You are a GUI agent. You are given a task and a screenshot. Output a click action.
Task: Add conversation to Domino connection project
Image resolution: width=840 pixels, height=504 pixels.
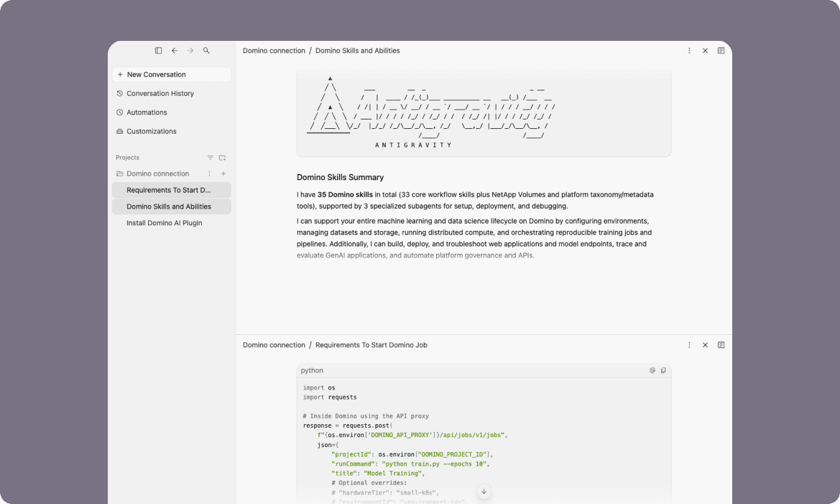tap(224, 174)
